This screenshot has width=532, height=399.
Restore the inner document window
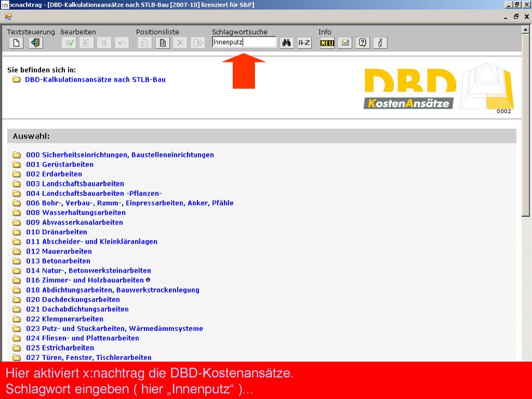pyautogui.click(x=516, y=17)
